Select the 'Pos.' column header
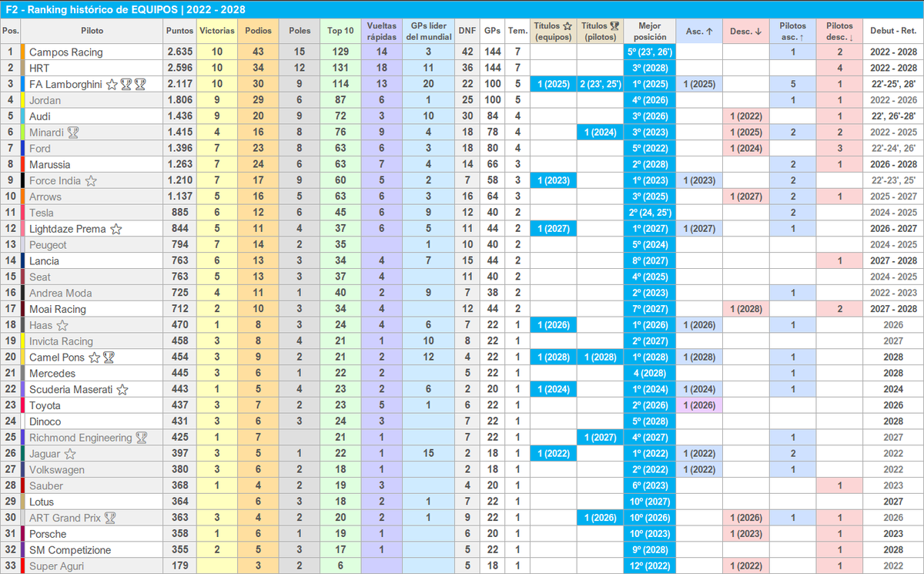 click(11, 32)
